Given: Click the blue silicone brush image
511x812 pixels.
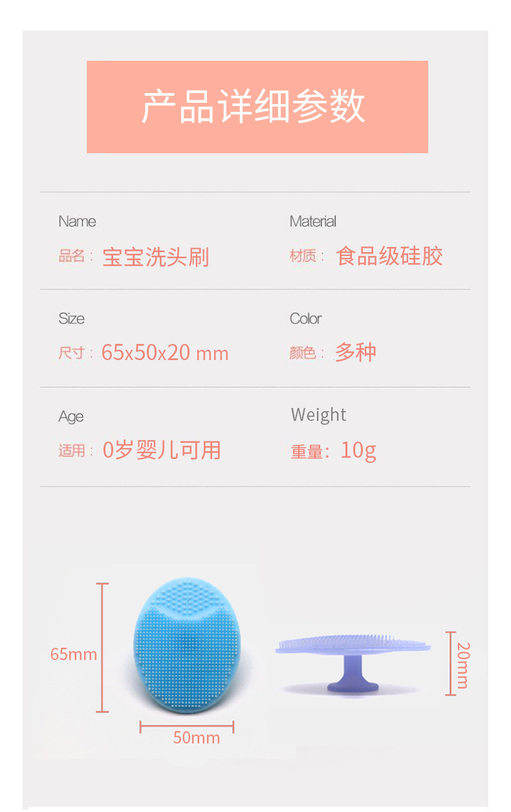Looking at the screenshot, I should click(186, 646).
